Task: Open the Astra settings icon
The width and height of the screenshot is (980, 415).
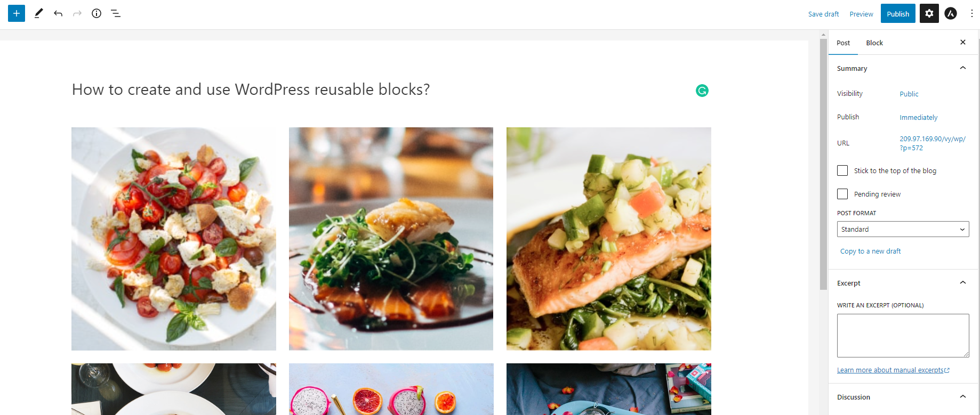Action: point(951,13)
